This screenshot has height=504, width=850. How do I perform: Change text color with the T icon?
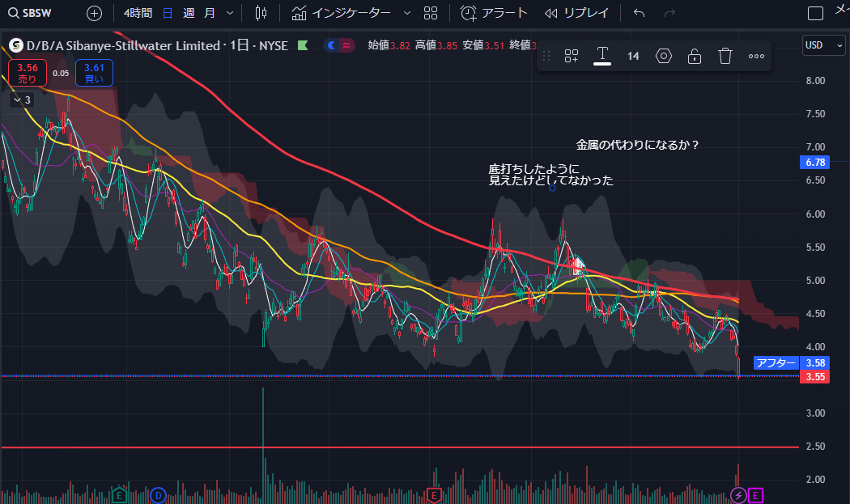point(602,56)
